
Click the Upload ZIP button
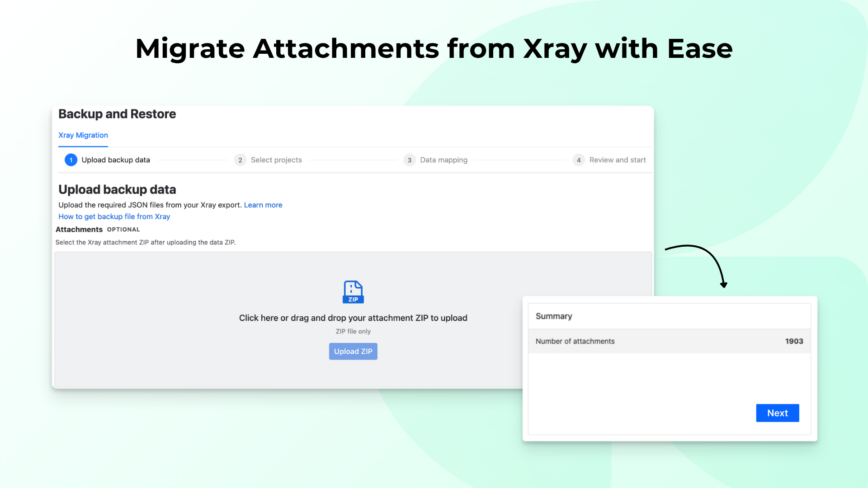(x=353, y=352)
